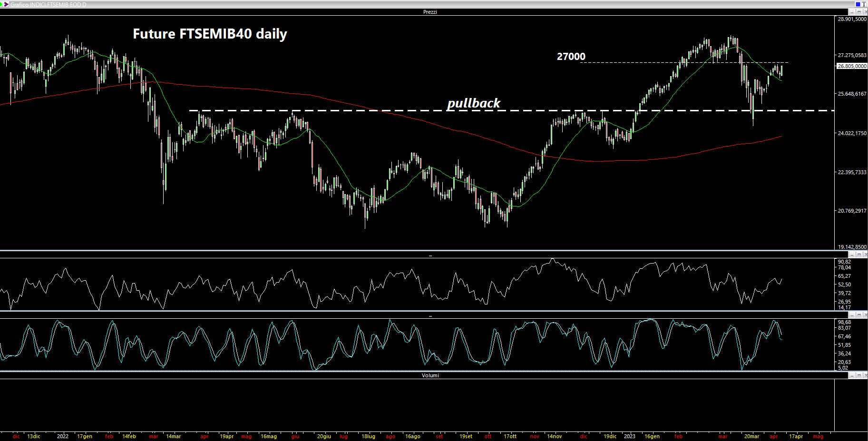Click the 20.769,2917 price axis value
Screen dimensions: 868x441
click(852, 211)
